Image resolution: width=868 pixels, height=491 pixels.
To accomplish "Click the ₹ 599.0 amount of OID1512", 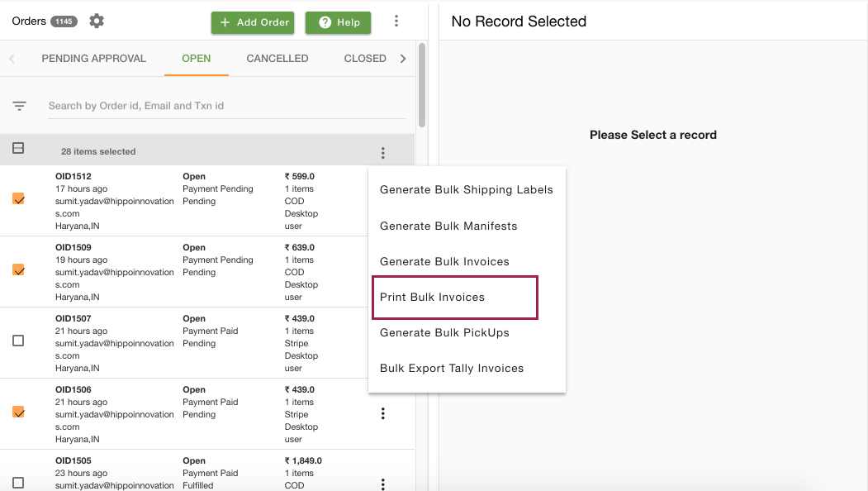I will pyautogui.click(x=300, y=176).
